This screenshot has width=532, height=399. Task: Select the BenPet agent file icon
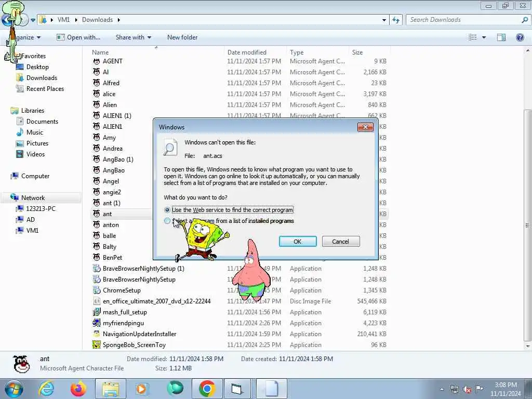coord(97,258)
